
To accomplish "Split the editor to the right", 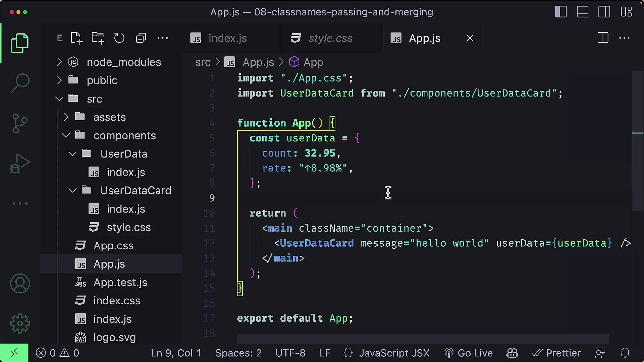I will click(x=603, y=38).
